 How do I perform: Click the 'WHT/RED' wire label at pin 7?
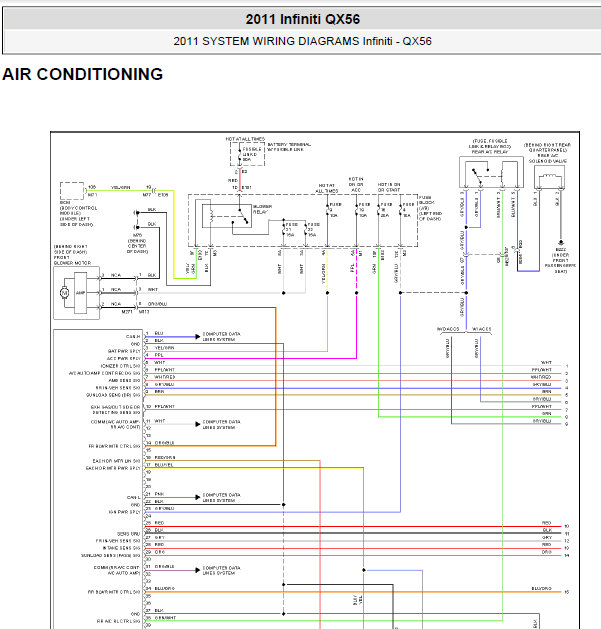point(164,377)
